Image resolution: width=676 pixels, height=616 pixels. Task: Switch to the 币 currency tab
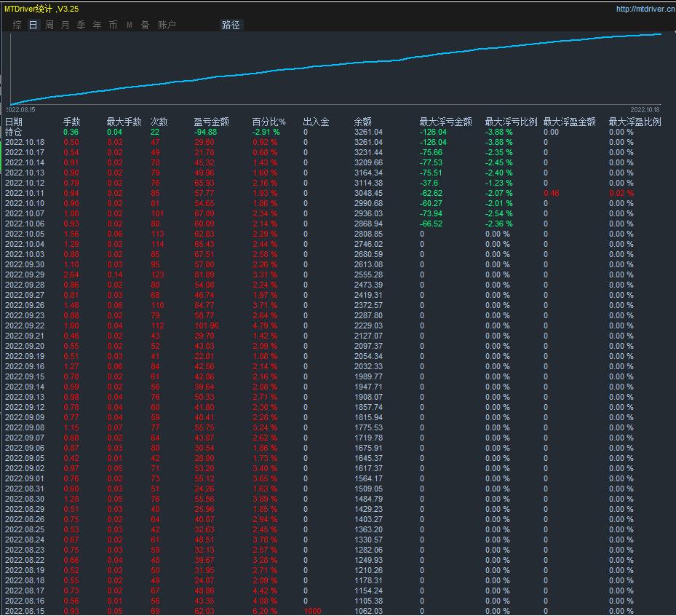click(113, 25)
